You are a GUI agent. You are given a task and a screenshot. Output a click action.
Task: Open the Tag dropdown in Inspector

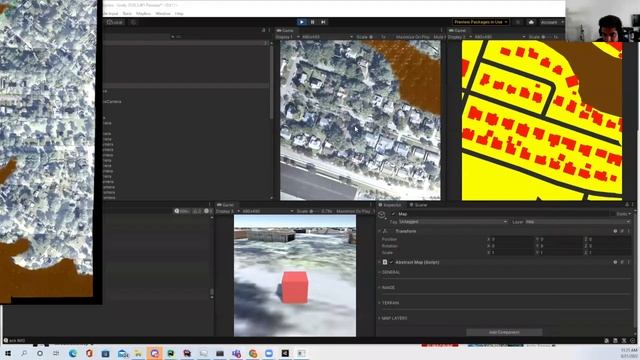coord(453,222)
